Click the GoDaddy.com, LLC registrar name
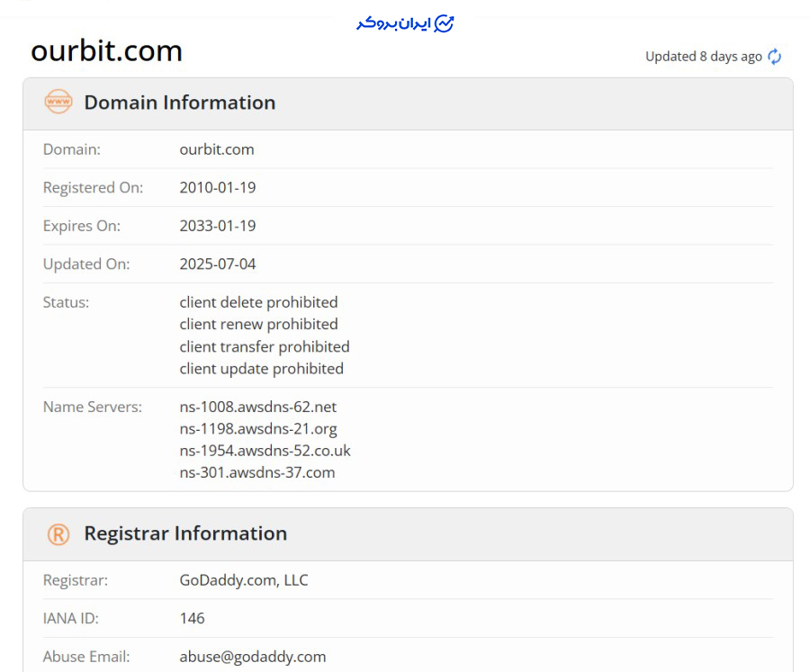 pos(243,580)
